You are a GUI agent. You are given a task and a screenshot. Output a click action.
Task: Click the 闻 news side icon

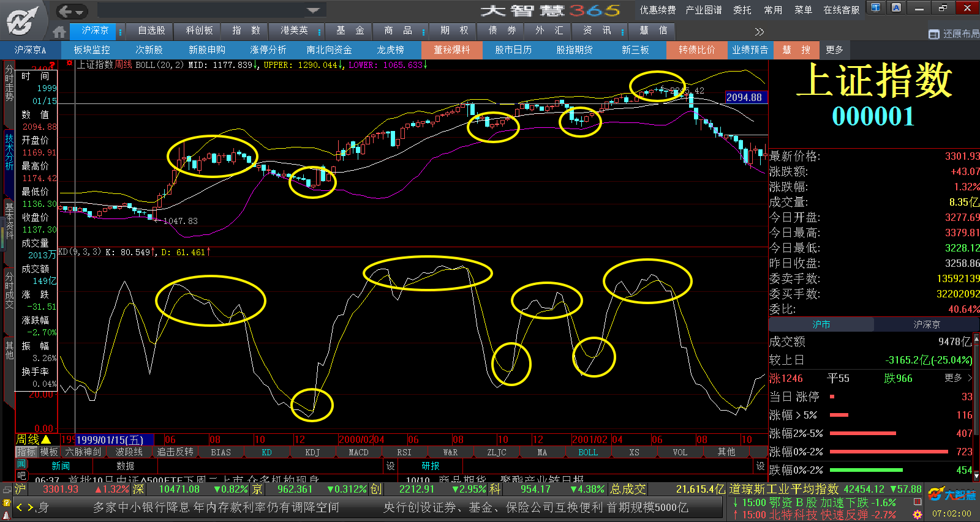21,464
